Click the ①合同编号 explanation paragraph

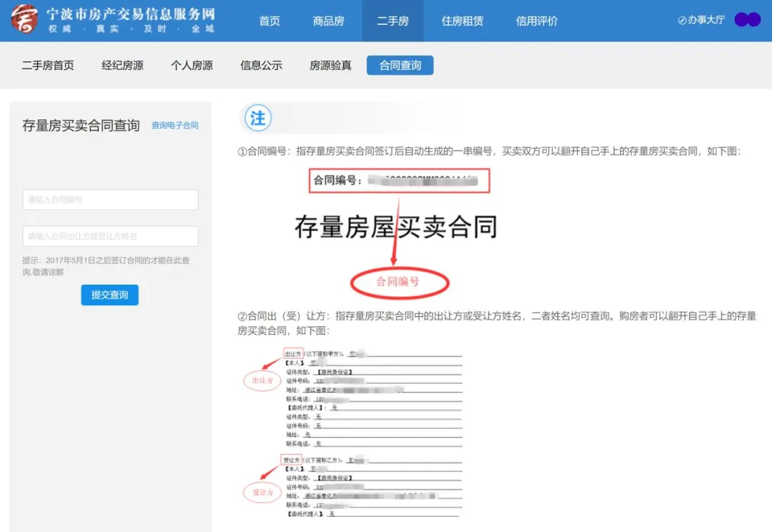click(x=489, y=151)
